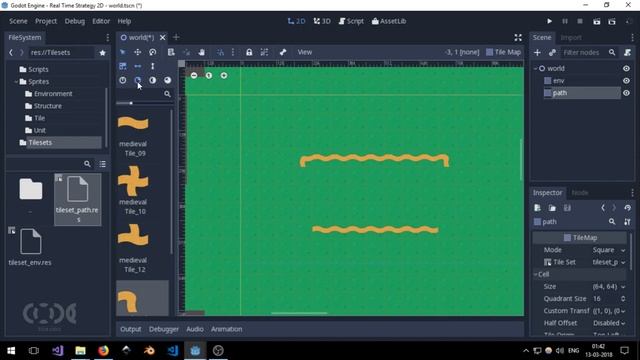Open the Editor menu
The height and width of the screenshot is (360, 640).
click(x=101, y=21)
